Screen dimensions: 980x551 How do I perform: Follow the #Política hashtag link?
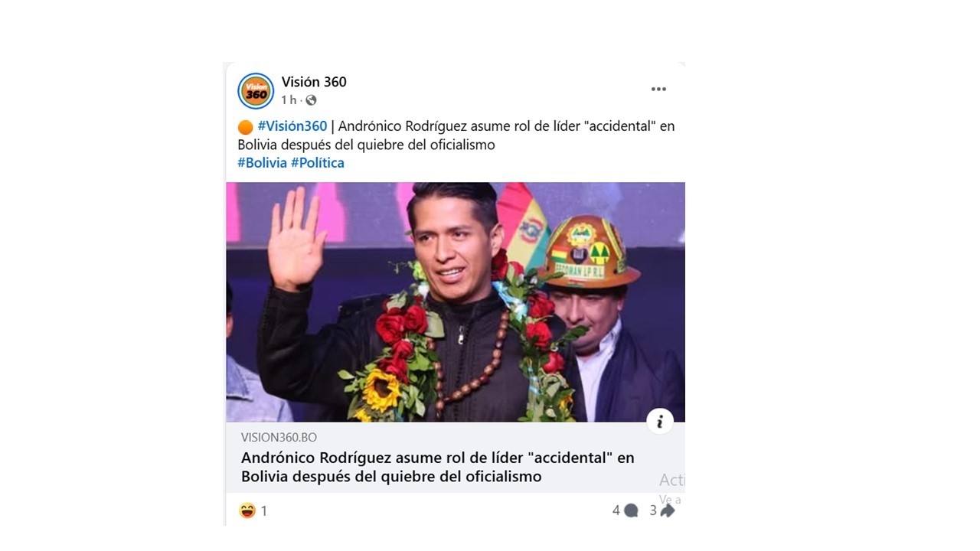[x=318, y=163]
